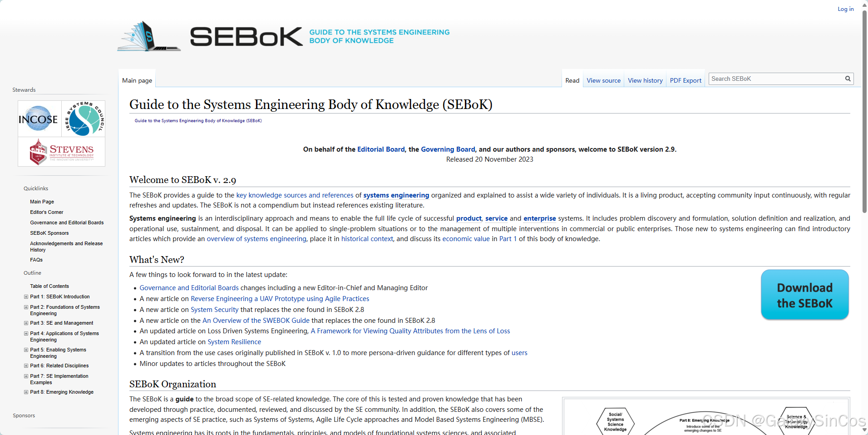Click the page vertical scrollbar thumb

point(864,111)
